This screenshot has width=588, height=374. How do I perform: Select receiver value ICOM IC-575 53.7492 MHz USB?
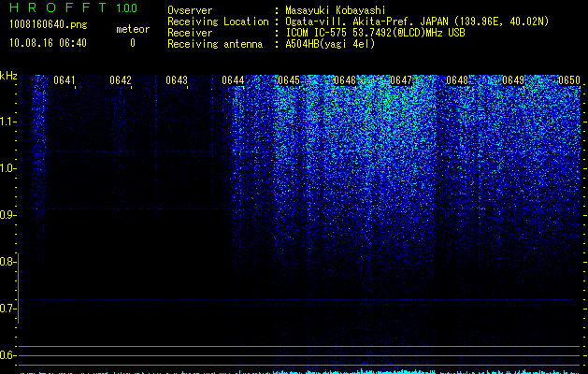[x=376, y=33]
